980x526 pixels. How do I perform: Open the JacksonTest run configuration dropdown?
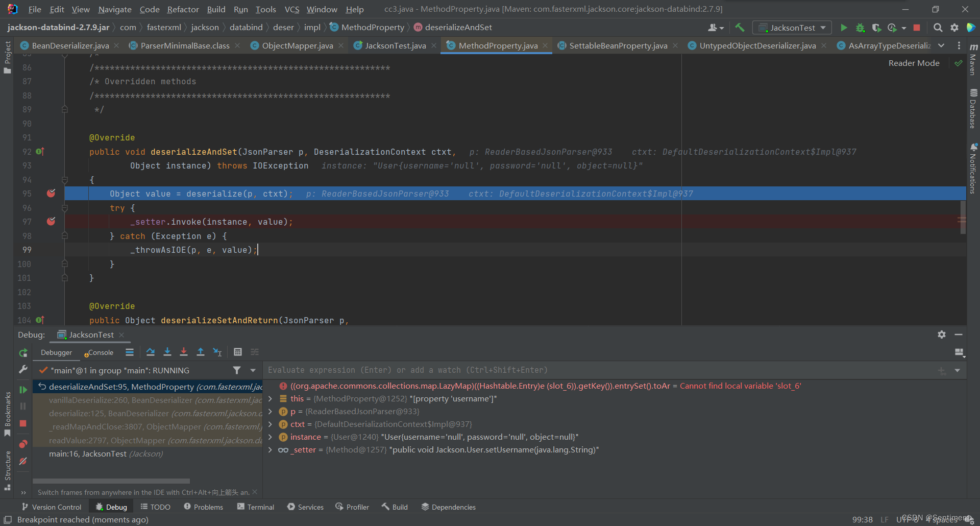792,28
